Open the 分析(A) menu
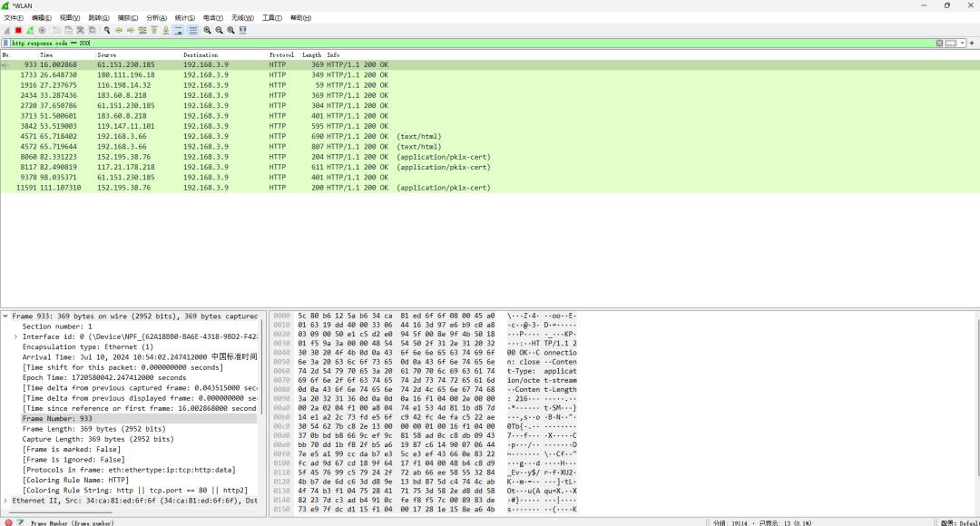Image resolution: width=980 pixels, height=526 pixels. point(156,17)
